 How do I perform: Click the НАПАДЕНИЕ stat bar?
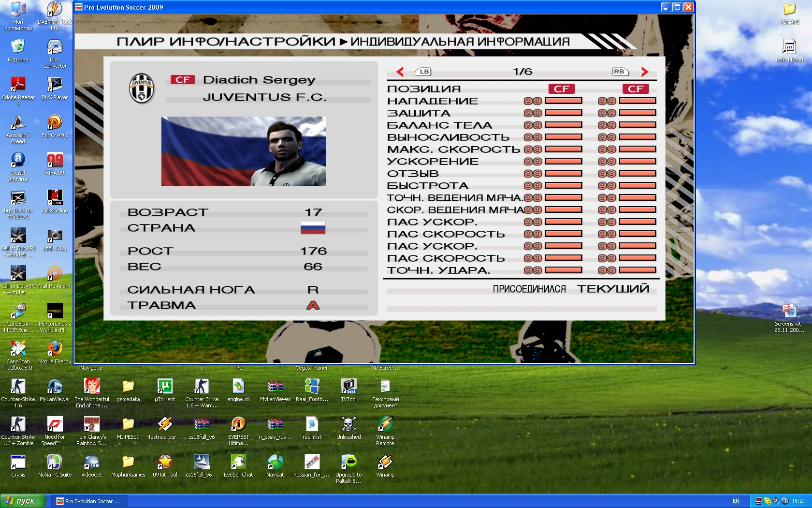[562, 101]
